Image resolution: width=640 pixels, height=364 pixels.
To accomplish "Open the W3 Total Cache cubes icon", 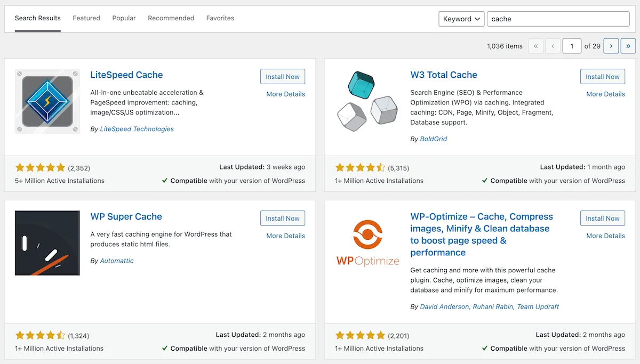I will pos(367,101).
